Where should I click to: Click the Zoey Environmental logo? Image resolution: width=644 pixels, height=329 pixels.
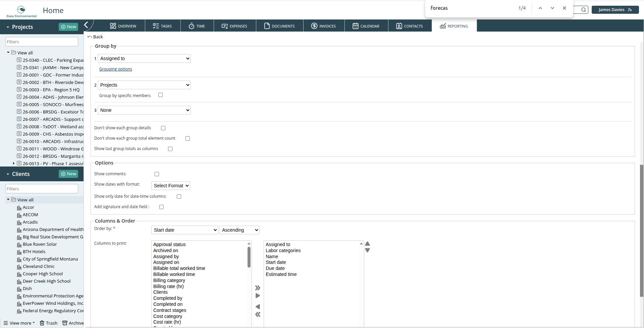[x=21, y=11]
